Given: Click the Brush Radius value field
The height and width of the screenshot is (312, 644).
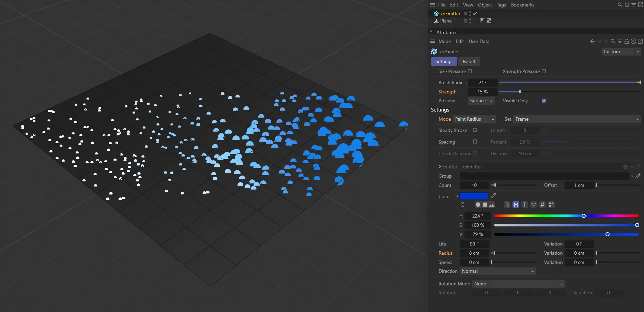Looking at the screenshot, I should coord(482,83).
